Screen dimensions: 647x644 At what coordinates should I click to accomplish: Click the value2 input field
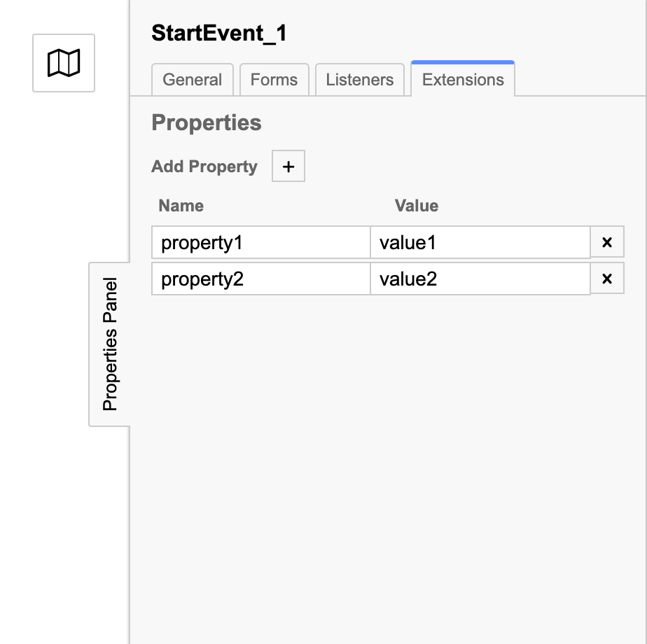click(480, 278)
